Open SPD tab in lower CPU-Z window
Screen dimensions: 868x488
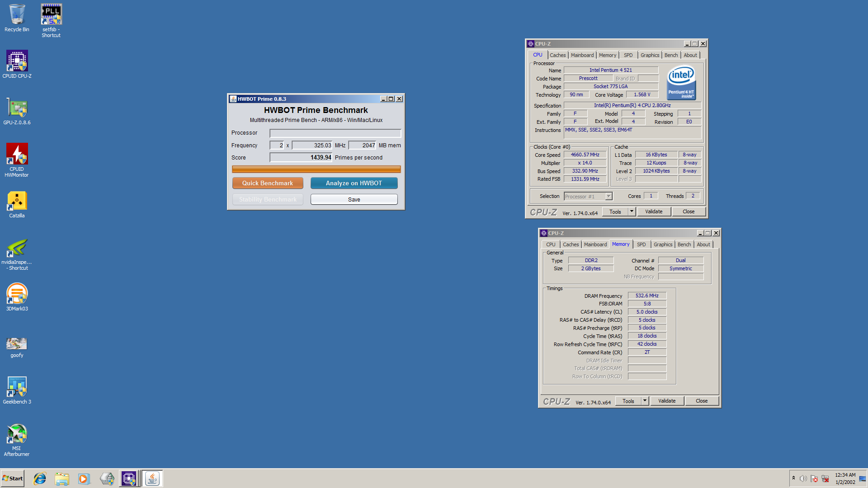point(641,244)
